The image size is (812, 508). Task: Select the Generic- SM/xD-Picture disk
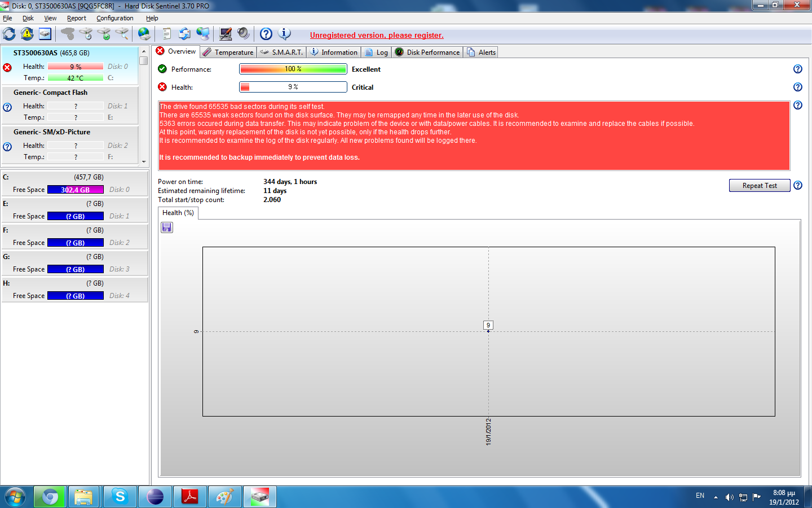click(x=70, y=144)
